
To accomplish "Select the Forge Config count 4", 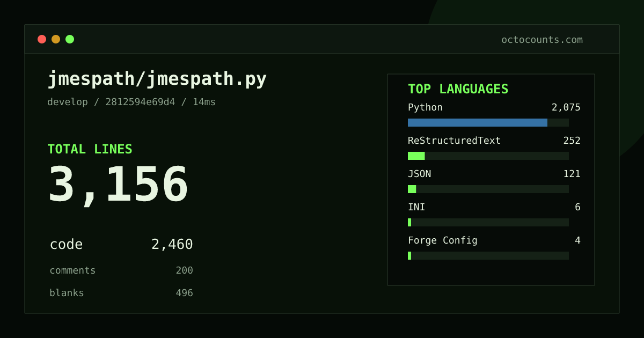I will (577, 240).
